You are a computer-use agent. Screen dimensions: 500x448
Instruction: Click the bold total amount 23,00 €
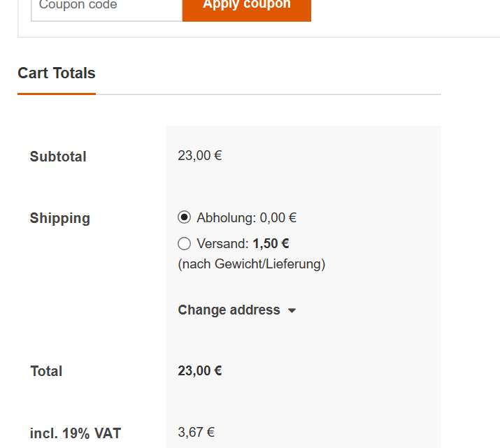click(x=200, y=370)
